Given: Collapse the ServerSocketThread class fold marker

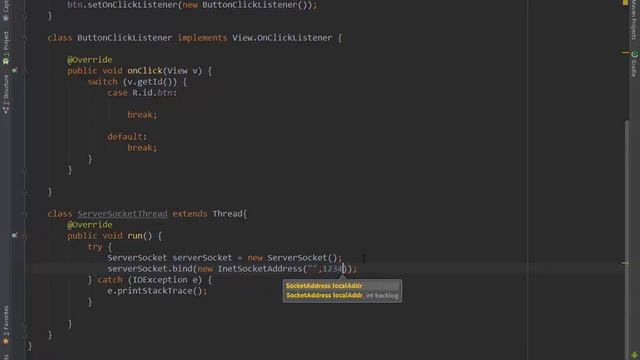Looking at the screenshot, I should point(25,214).
